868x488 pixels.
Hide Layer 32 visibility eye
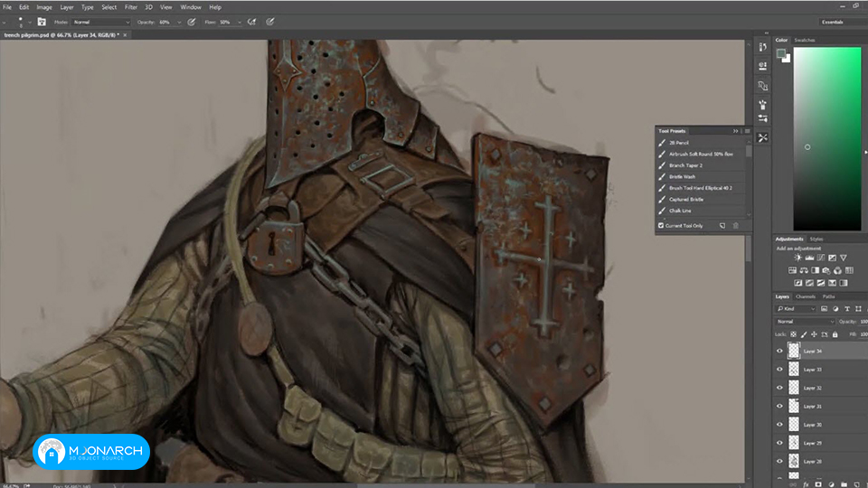pyautogui.click(x=780, y=388)
